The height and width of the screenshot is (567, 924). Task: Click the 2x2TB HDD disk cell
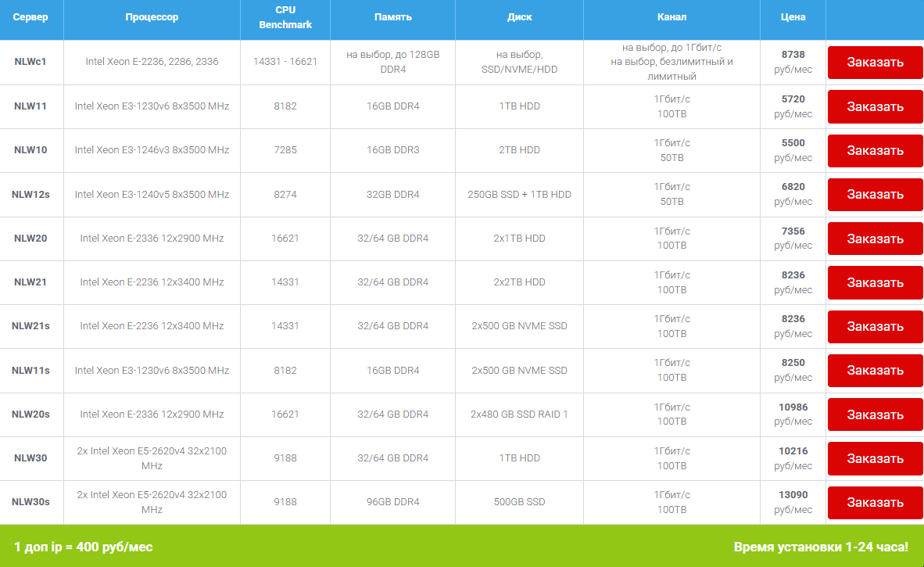pyautogui.click(x=519, y=282)
